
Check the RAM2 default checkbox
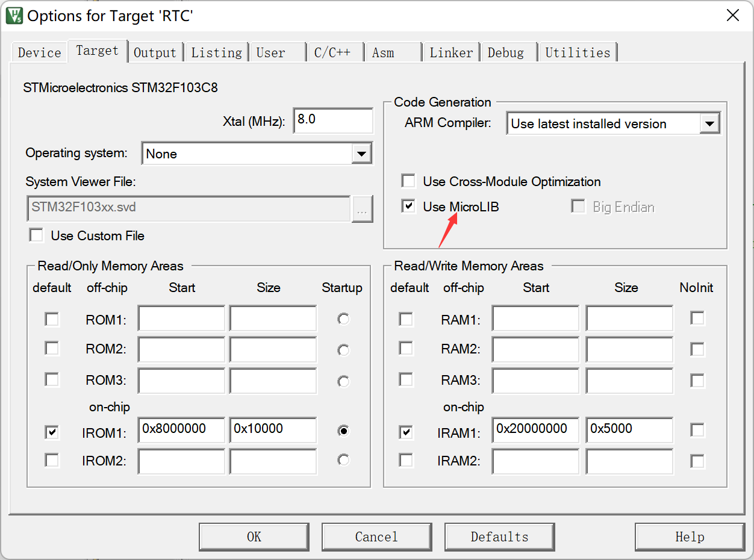click(407, 348)
